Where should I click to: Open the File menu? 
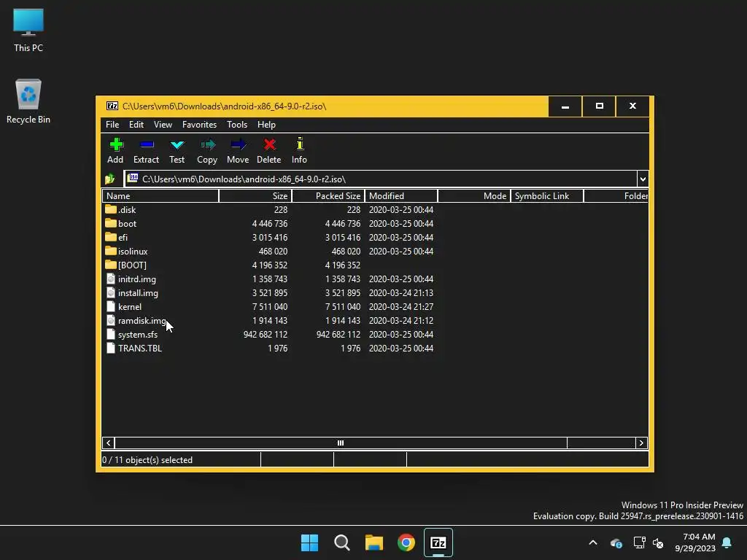coord(112,124)
